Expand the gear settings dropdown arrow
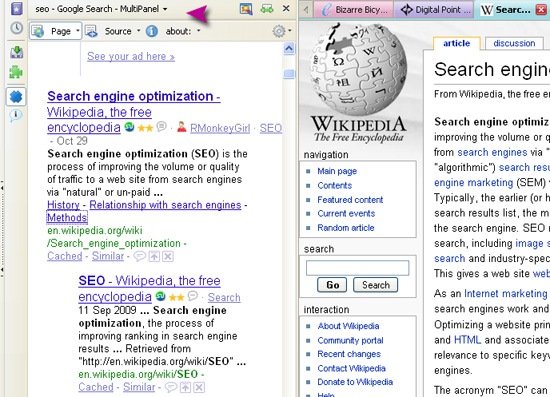 [290, 31]
